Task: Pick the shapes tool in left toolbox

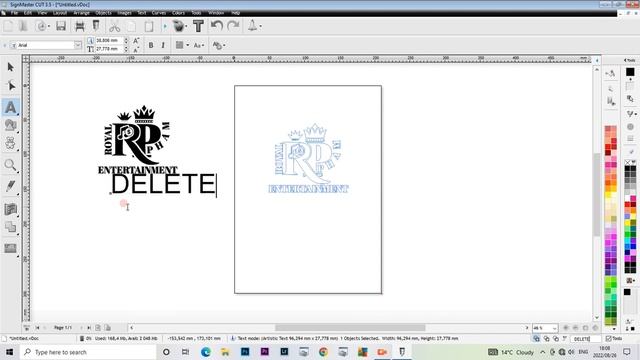Action: [11, 125]
